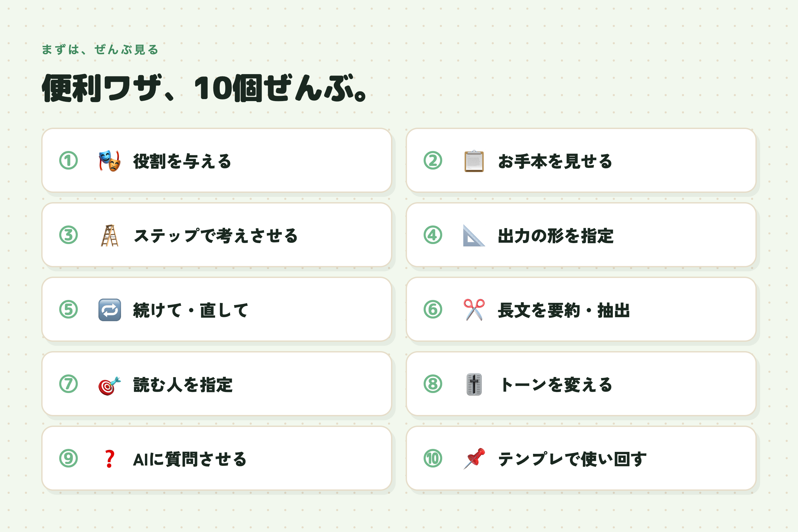
Task: Click the clipboard icon on card two
Action: coord(474,161)
